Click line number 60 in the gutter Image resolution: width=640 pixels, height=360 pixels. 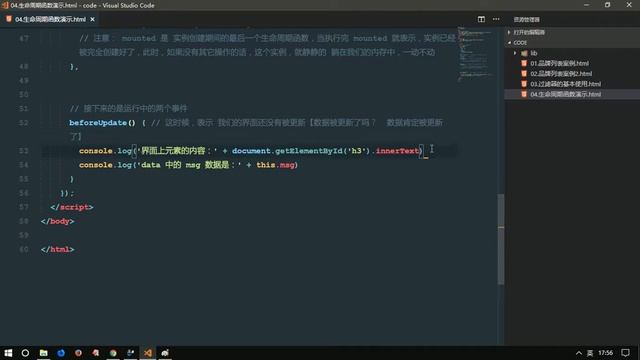click(24, 249)
